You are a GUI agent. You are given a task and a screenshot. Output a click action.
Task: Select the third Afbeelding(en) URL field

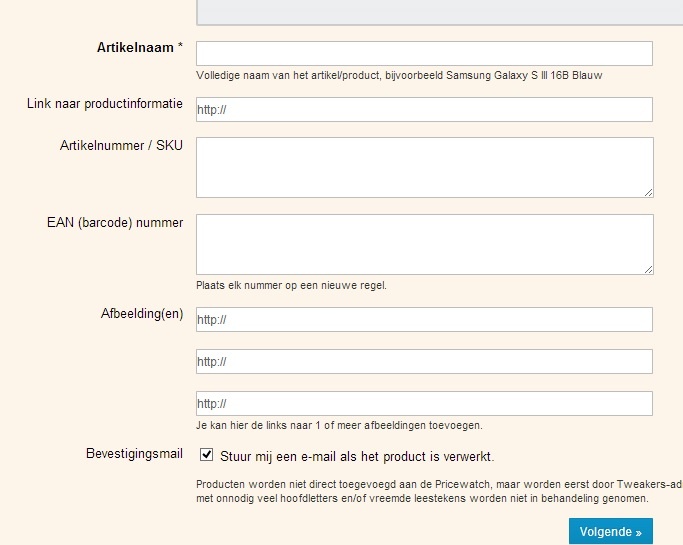point(424,403)
